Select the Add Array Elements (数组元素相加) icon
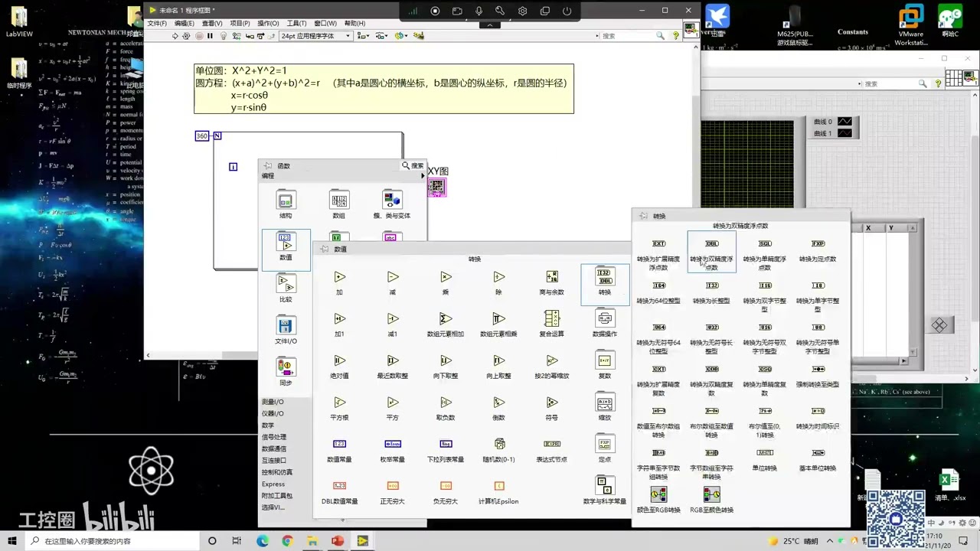Image resolution: width=980 pixels, height=551 pixels. click(x=446, y=318)
